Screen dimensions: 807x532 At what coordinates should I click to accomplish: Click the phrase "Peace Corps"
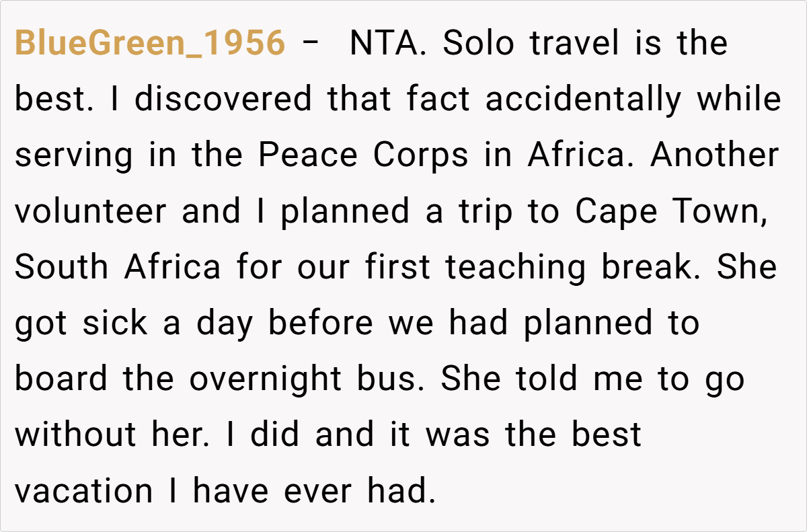tap(363, 156)
